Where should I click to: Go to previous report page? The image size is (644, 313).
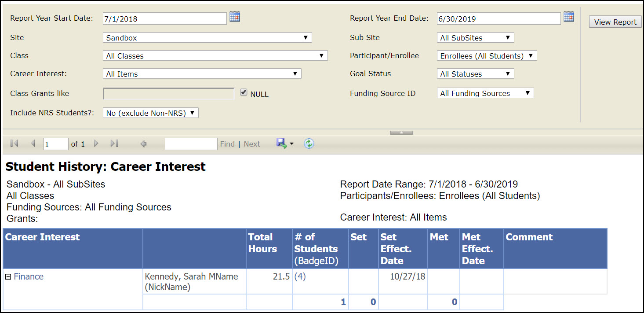pos(33,144)
